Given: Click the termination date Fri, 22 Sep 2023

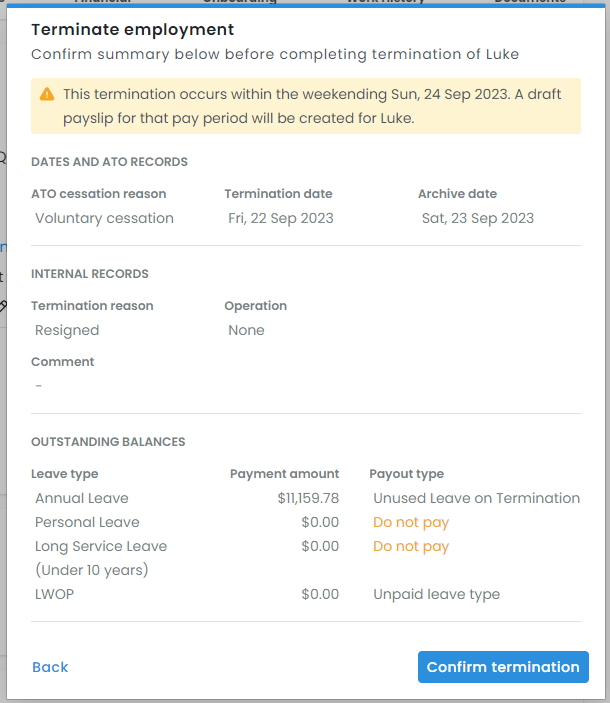Looking at the screenshot, I should coord(281,218).
